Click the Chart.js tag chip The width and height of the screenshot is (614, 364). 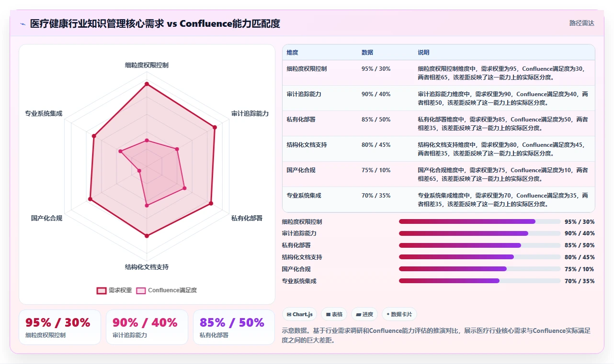click(x=299, y=314)
